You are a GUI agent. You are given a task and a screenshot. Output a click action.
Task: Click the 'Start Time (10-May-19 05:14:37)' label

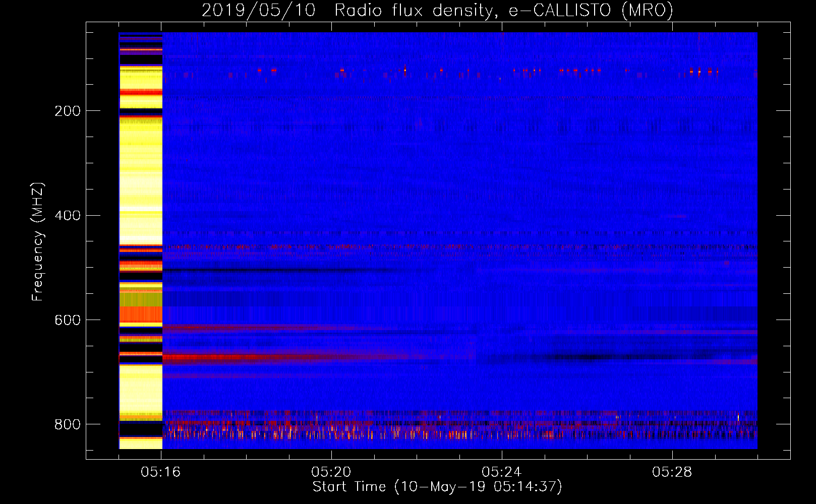pyautogui.click(x=437, y=487)
